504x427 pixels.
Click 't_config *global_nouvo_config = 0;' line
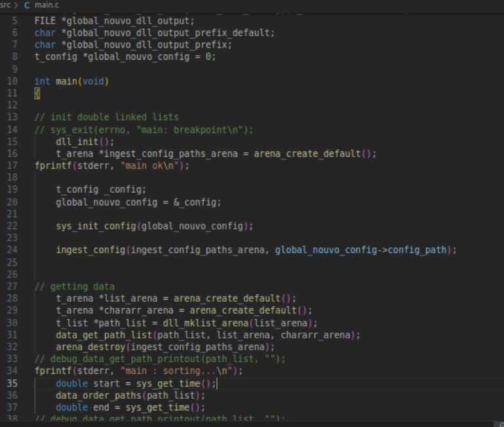coord(125,56)
